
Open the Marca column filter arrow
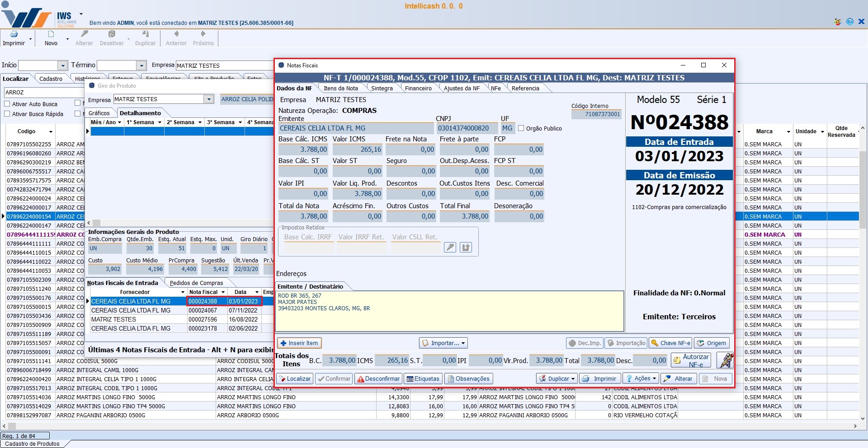(788, 131)
